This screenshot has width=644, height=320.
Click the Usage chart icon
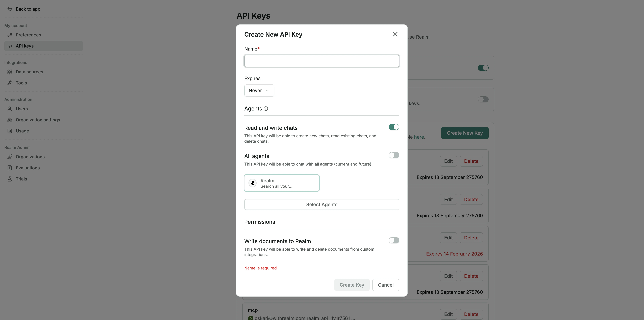coord(10,131)
